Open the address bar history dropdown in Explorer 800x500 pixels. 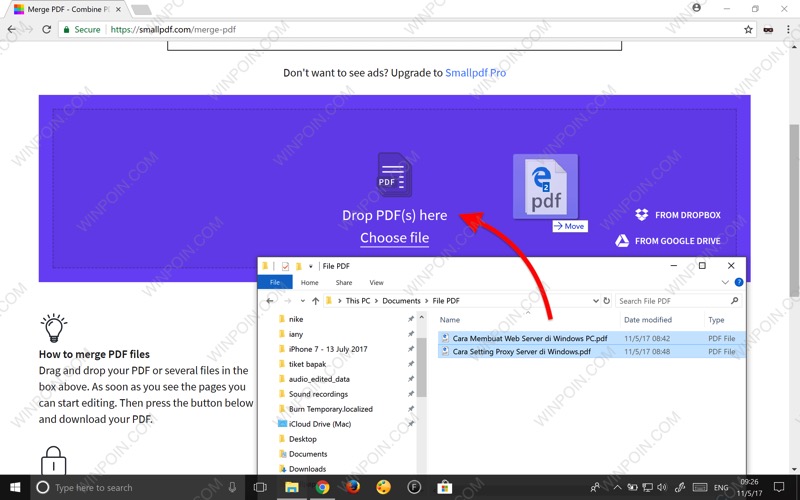(x=595, y=301)
